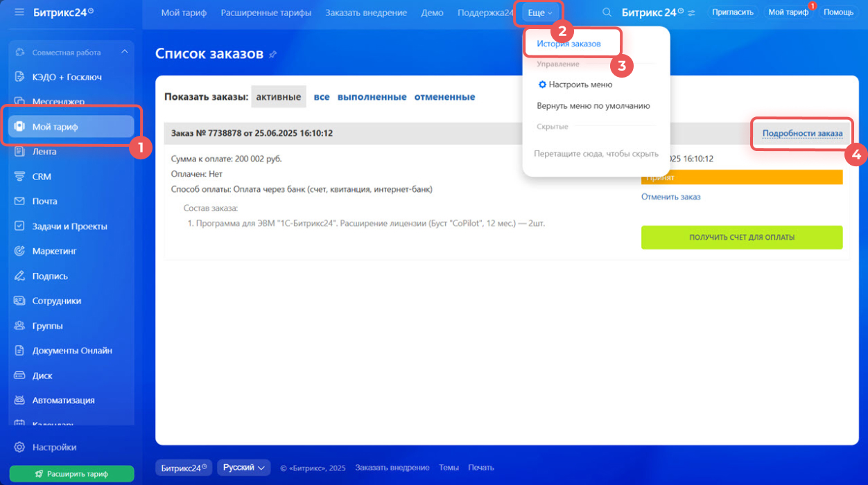Click the sliders icon beside Битрикс24 logo
The height and width of the screenshot is (485, 868).
691,12
